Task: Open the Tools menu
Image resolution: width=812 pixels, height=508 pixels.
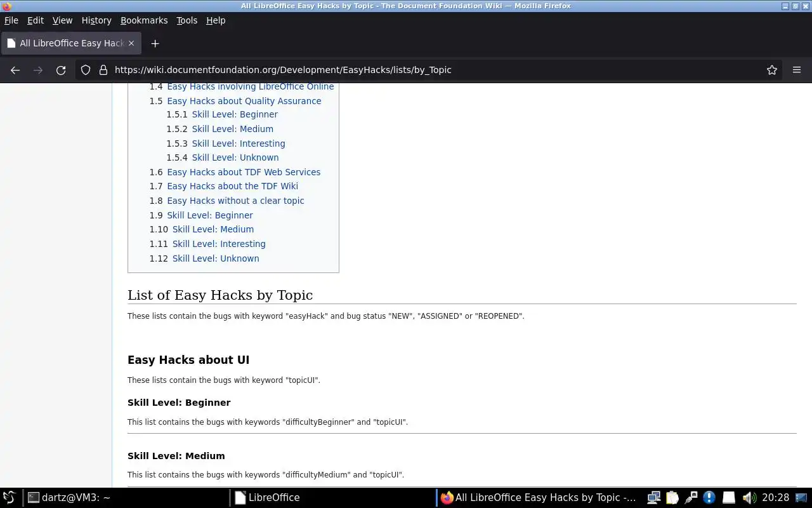Action: coord(187,20)
